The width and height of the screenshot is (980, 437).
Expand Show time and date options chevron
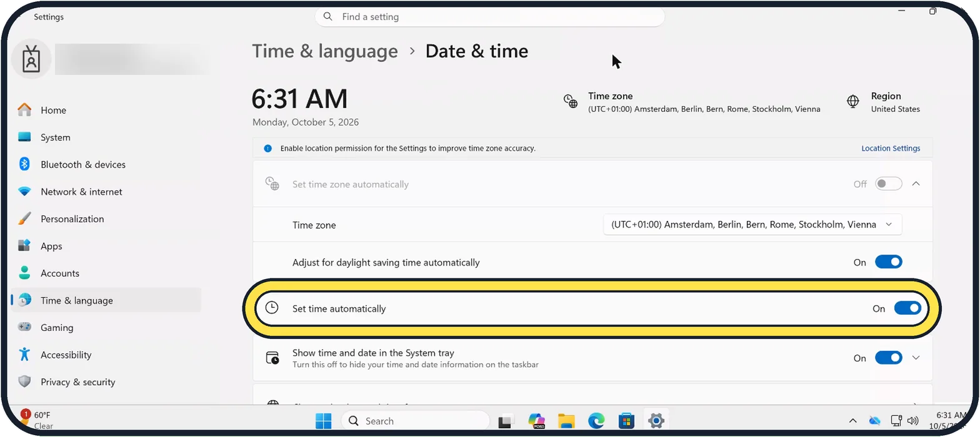tap(916, 358)
